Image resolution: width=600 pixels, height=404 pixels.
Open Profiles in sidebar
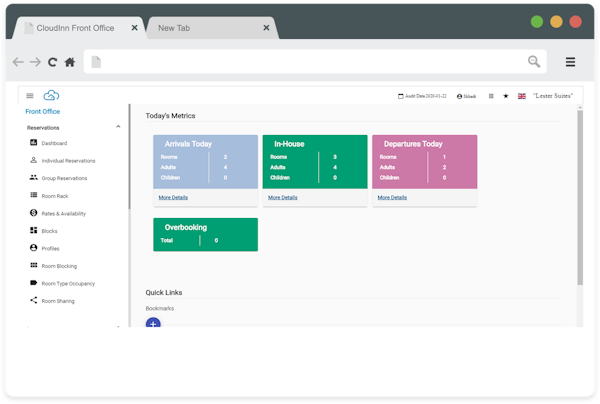click(x=45, y=248)
